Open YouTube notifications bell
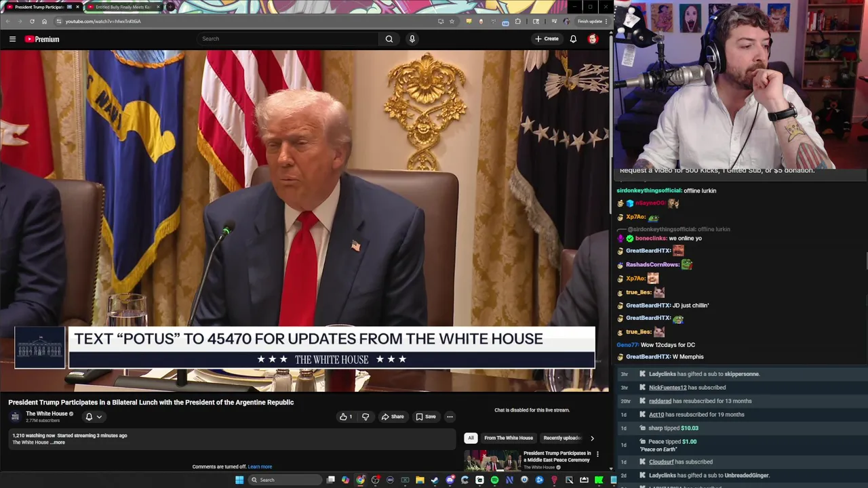Screen dimensions: 868x488 573,39
